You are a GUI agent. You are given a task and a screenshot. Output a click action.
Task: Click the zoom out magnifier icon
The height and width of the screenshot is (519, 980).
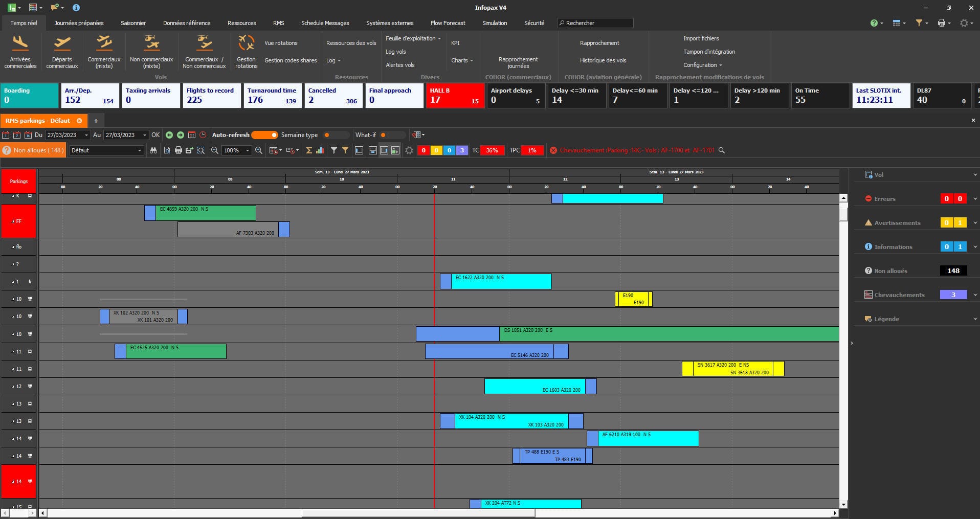(x=214, y=150)
